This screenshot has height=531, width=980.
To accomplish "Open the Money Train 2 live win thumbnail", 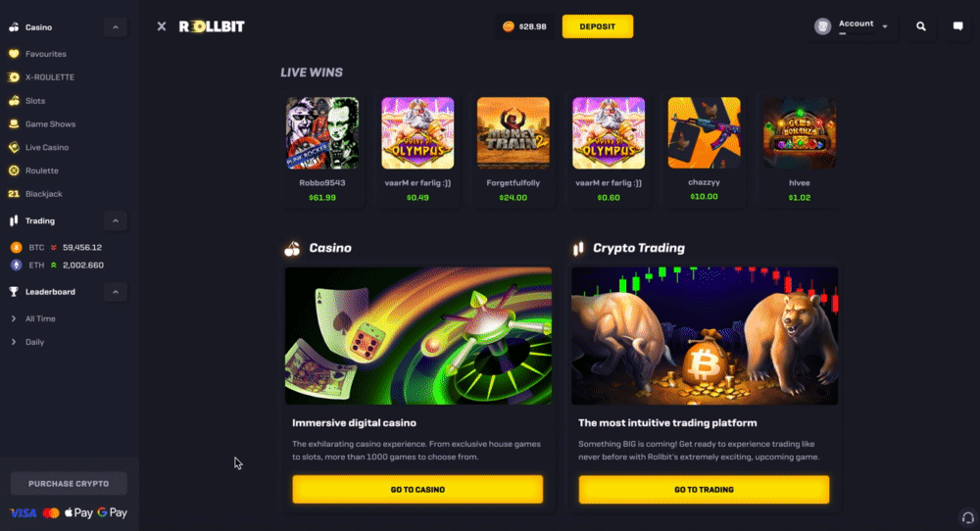I will (514, 133).
